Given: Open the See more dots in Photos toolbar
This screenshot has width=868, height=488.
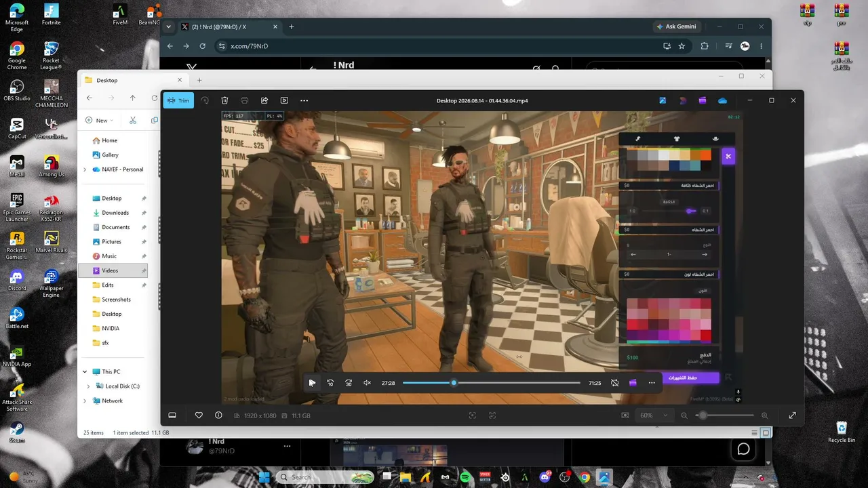Looking at the screenshot, I should 304,100.
